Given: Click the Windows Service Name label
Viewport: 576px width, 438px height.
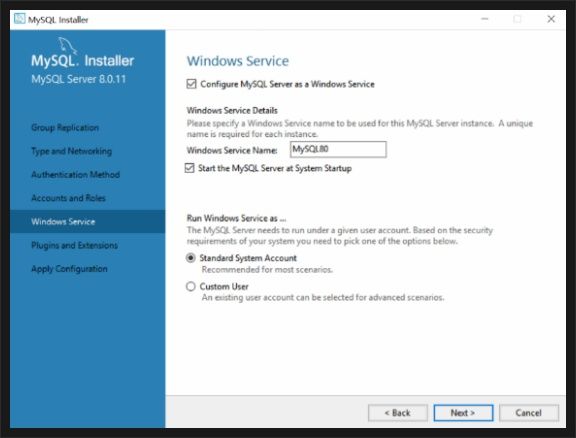Looking at the screenshot, I should [x=232, y=150].
